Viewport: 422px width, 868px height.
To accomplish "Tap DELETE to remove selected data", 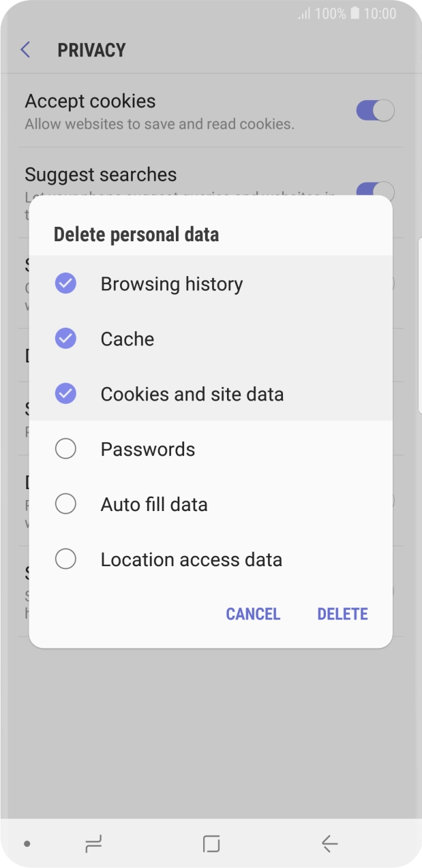I will pos(342,614).
